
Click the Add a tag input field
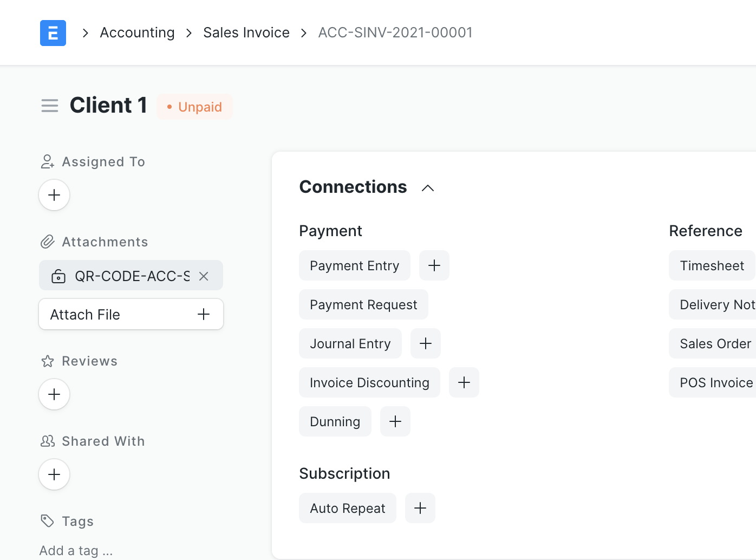pos(76,551)
